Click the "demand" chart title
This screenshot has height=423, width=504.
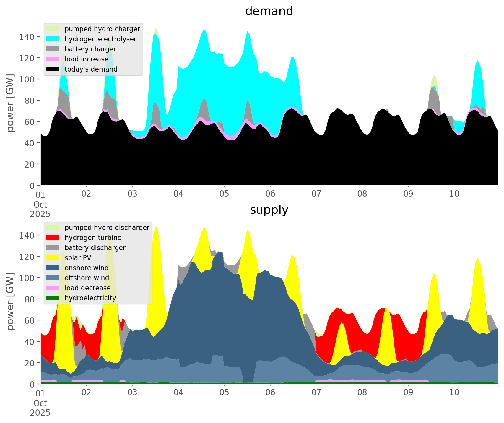point(269,11)
